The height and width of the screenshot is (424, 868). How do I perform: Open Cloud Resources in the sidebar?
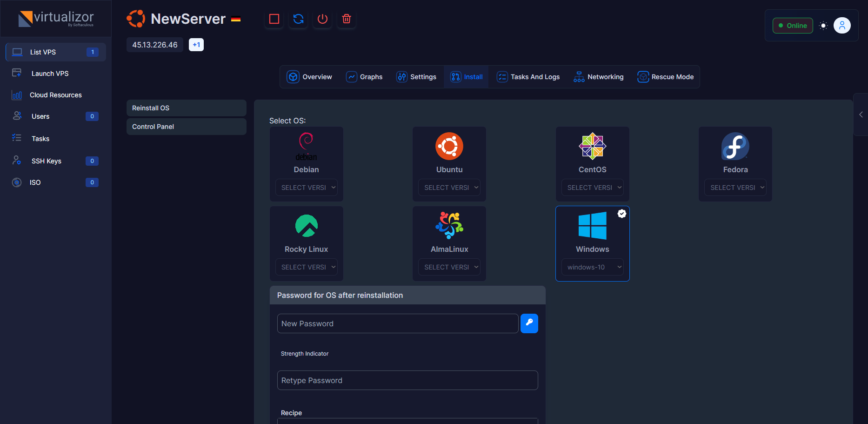click(56, 95)
